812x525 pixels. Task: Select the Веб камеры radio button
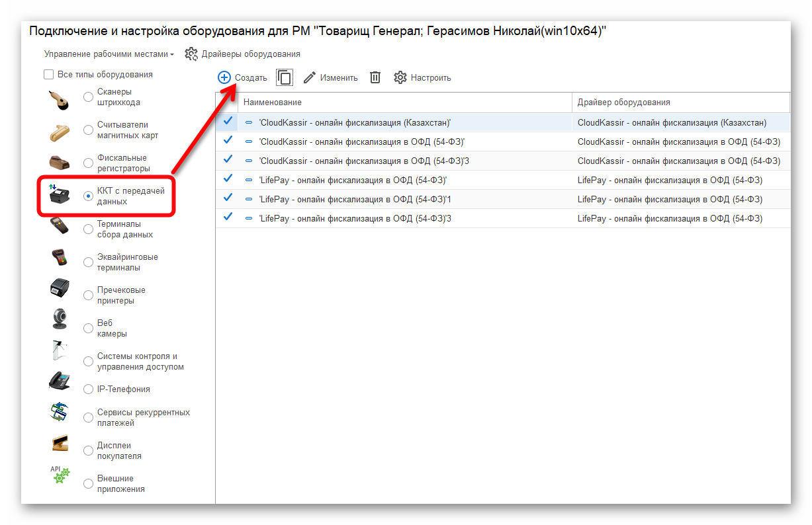[88, 329]
